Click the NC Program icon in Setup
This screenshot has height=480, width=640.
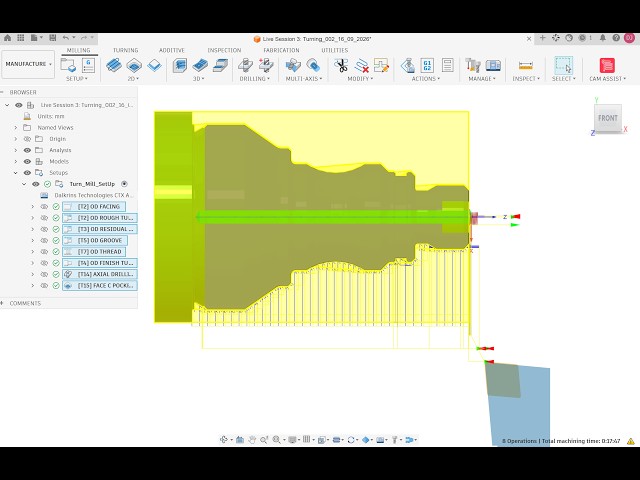88,65
